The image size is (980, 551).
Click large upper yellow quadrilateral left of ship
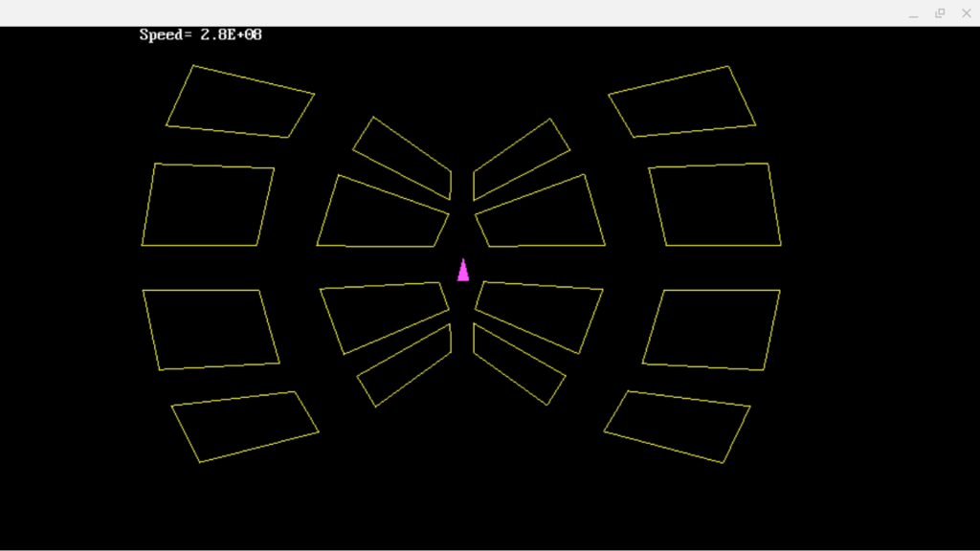point(383,214)
